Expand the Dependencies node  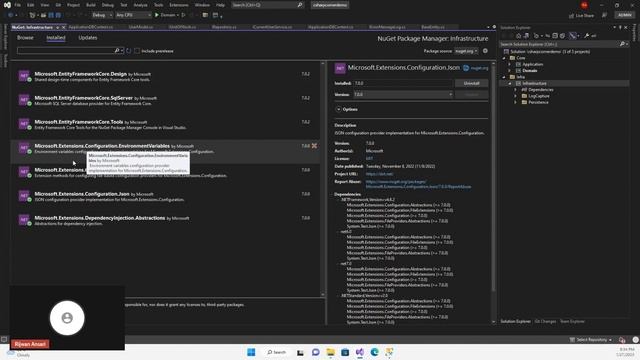(x=515, y=90)
